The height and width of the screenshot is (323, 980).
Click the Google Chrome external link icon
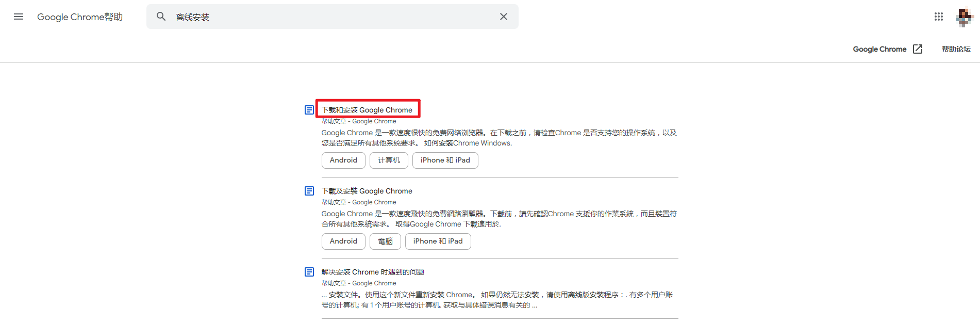[x=918, y=49]
